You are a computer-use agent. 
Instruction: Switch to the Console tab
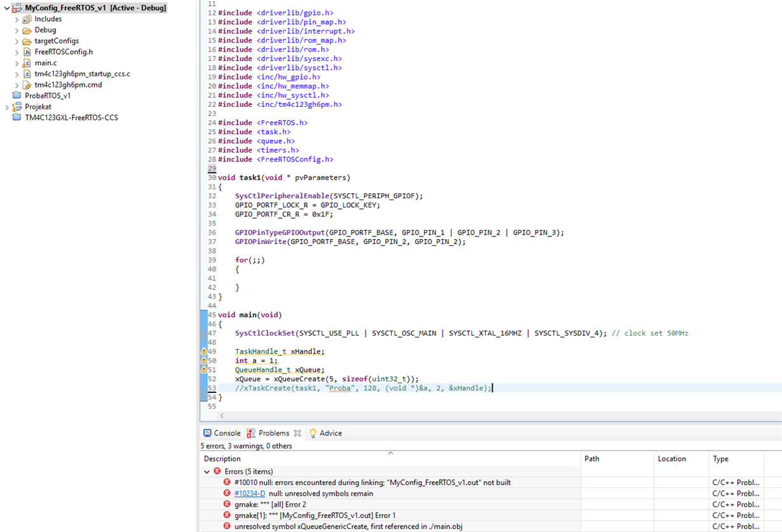pyautogui.click(x=222, y=433)
